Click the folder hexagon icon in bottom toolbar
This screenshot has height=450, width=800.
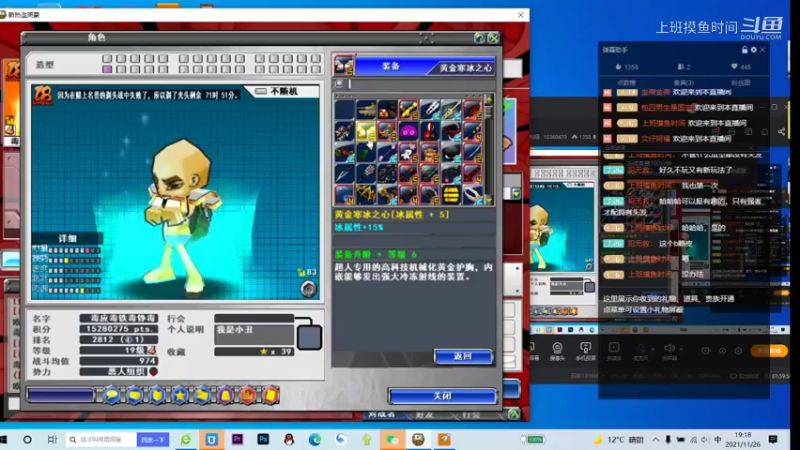(203, 395)
